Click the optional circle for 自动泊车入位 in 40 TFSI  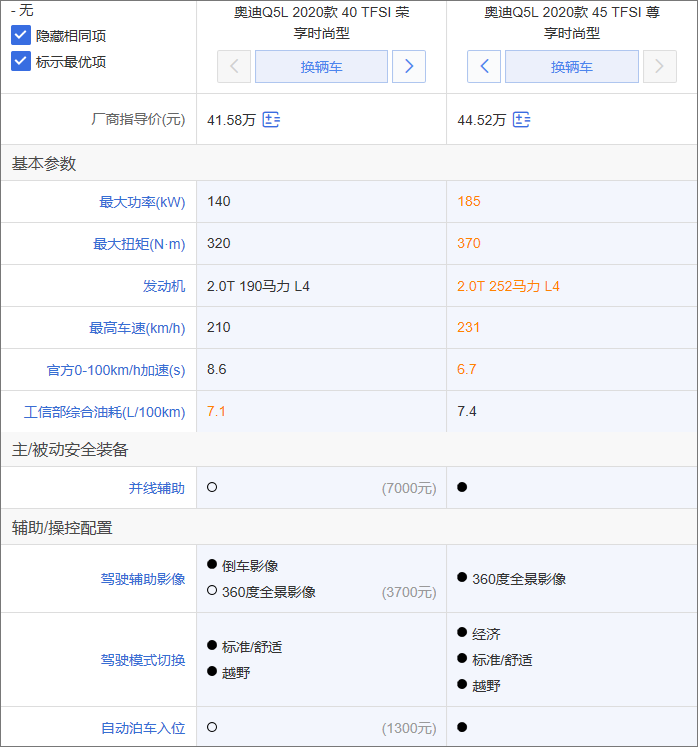(x=212, y=727)
